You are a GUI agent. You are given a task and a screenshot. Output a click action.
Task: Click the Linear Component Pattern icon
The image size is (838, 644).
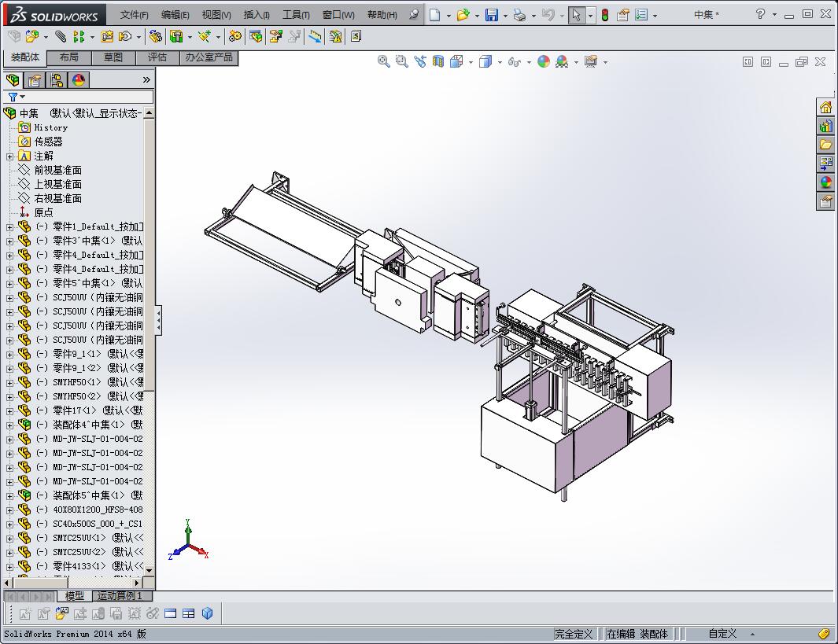pos(79,36)
